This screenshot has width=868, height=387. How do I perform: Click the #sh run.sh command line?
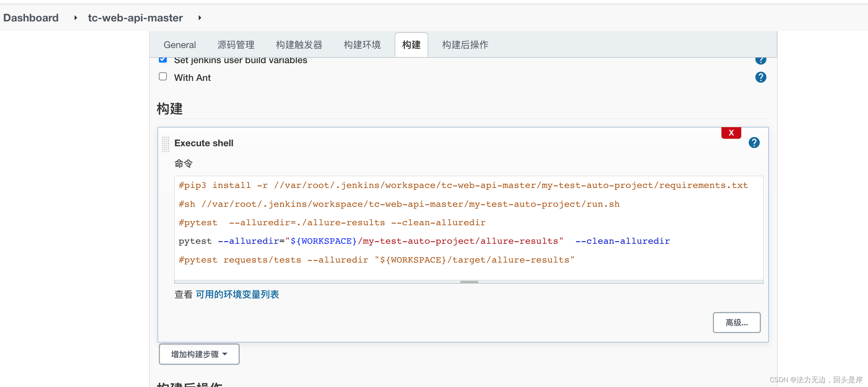[x=399, y=204]
